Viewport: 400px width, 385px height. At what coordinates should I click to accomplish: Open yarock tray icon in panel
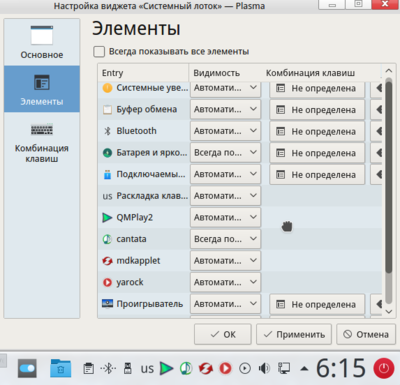[x=225, y=368]
